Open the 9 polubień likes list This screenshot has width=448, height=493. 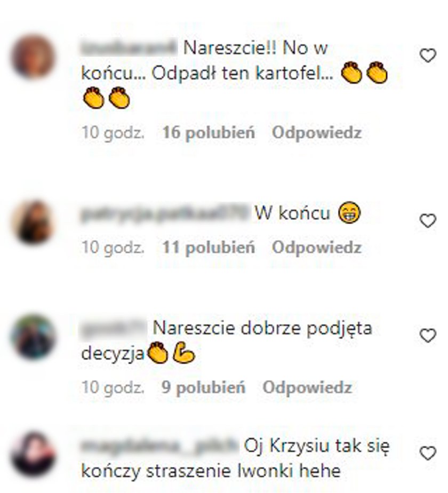tap(203, 387)
